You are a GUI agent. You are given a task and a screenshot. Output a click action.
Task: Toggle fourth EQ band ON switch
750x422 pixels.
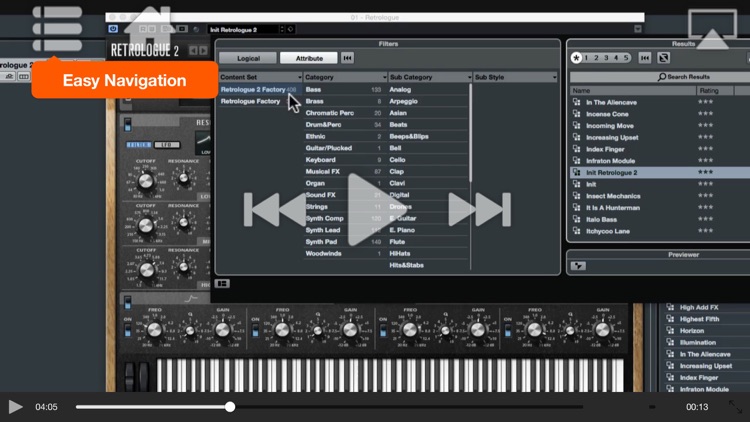508,330
